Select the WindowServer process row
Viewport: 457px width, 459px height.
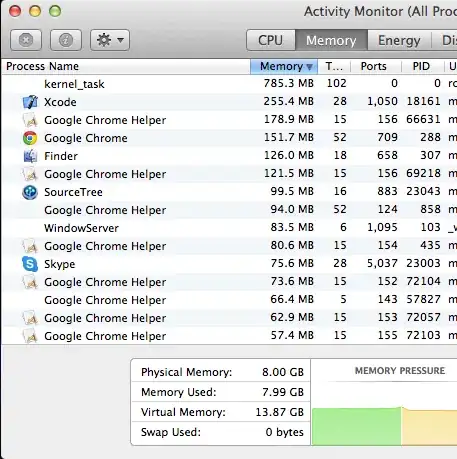click(x=229, y=228)
